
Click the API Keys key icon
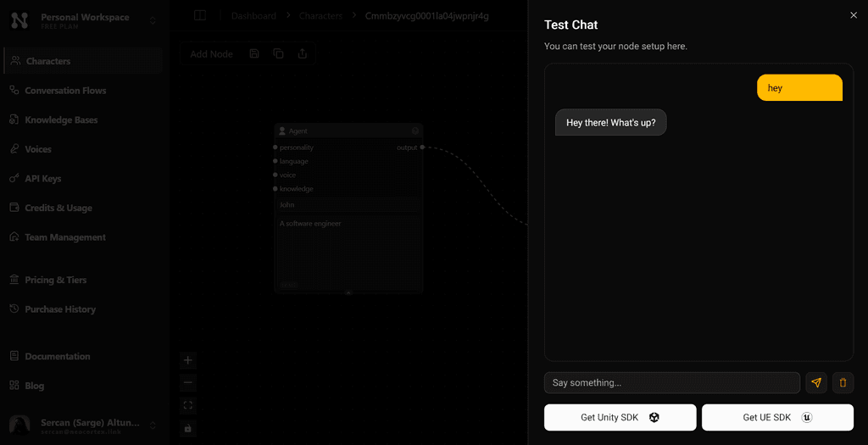coord(14,178)
